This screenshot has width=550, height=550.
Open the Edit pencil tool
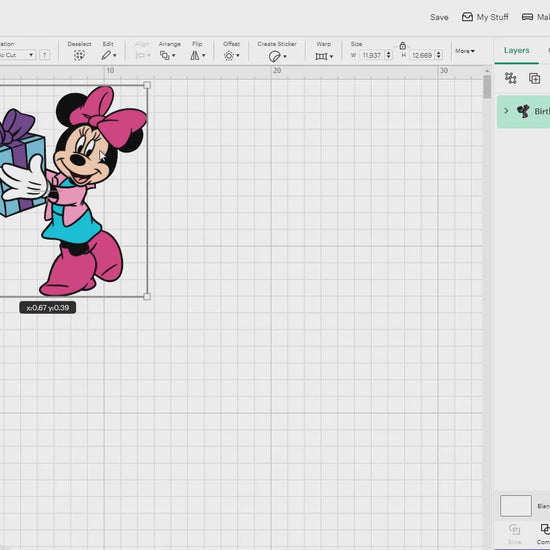click(108, 55)
